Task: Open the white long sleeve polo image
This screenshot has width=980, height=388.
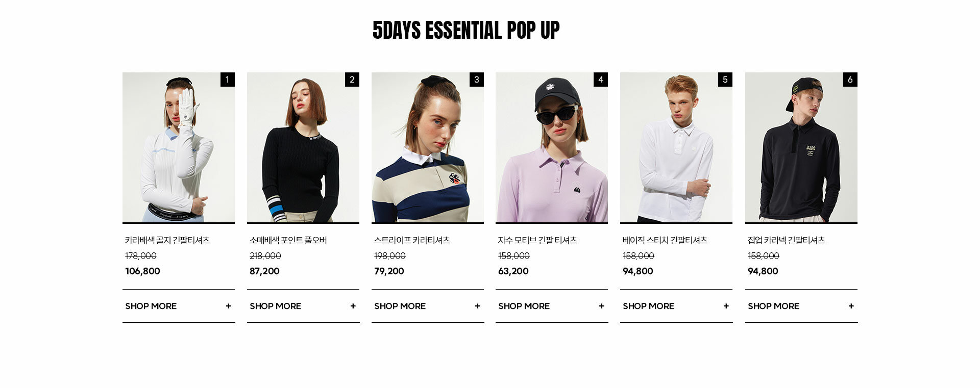Action: click(676, 147)
